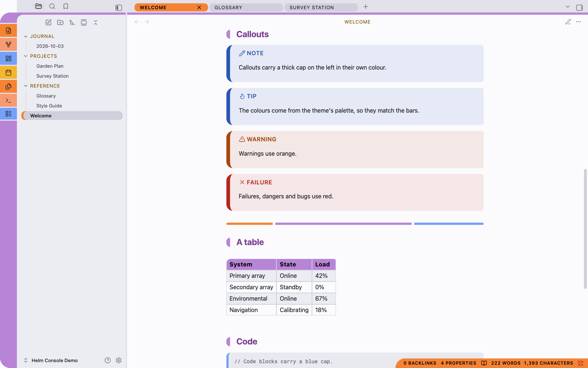Close the WELCOME tab
Screen dimensions: 588x368
pyautogui.click(x=199, y=7)
